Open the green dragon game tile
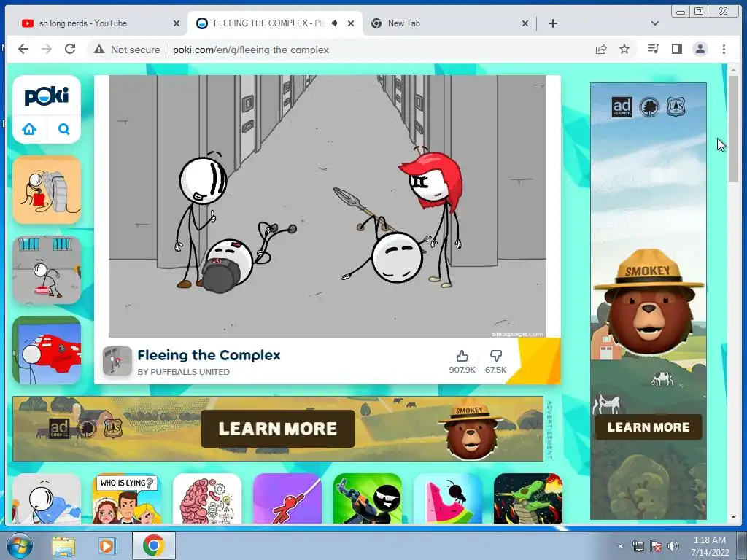 pos(528,499)
